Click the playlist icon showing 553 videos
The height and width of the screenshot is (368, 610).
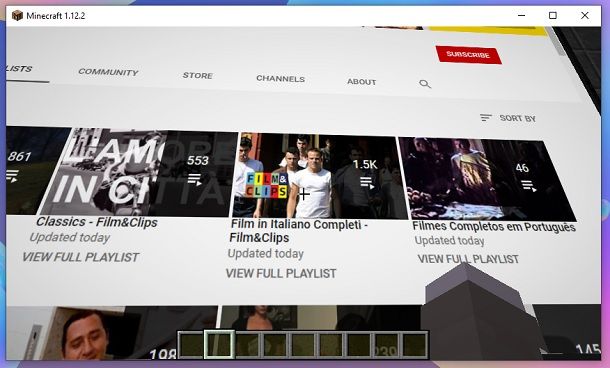(195, 180)
